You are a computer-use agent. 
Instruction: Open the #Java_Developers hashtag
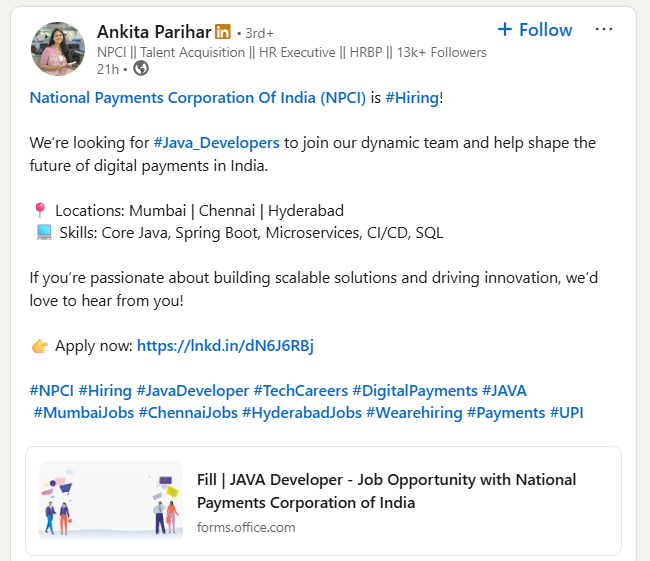click(x=216, y=143)
